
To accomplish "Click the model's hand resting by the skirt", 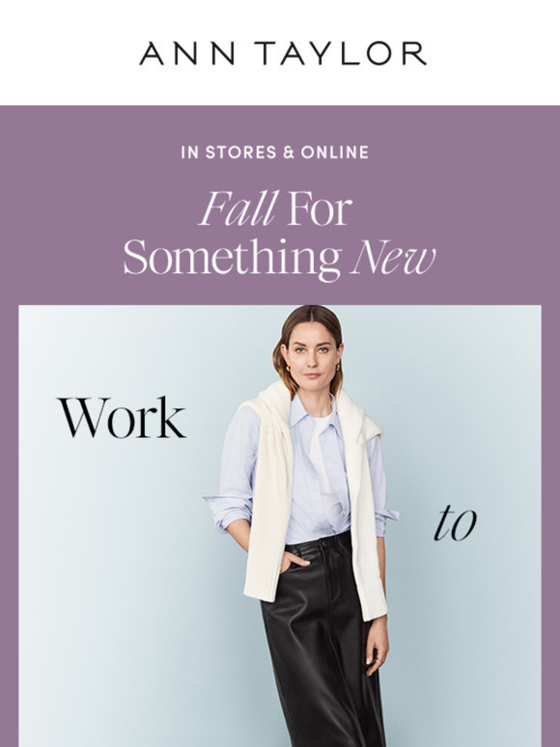I will click(378, 649).
